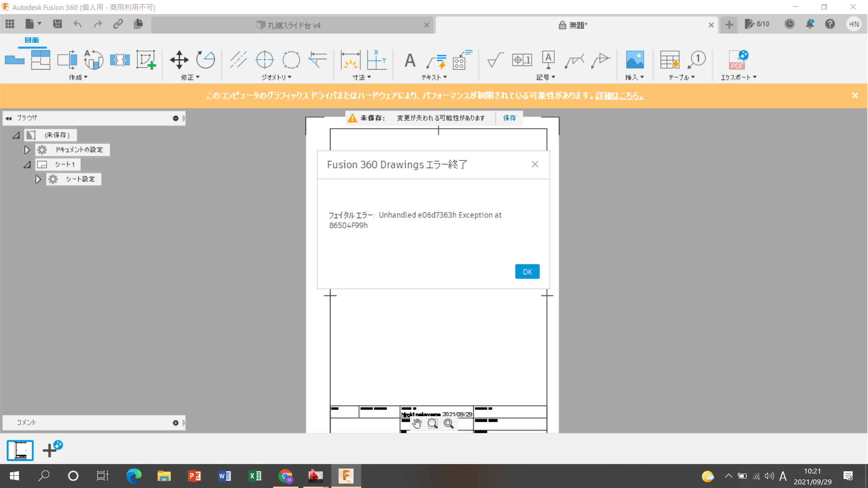The image size is (868, 488).
Task: Select the Sheet 1 thumbnail at bottom
Action: tap(20, 450)
